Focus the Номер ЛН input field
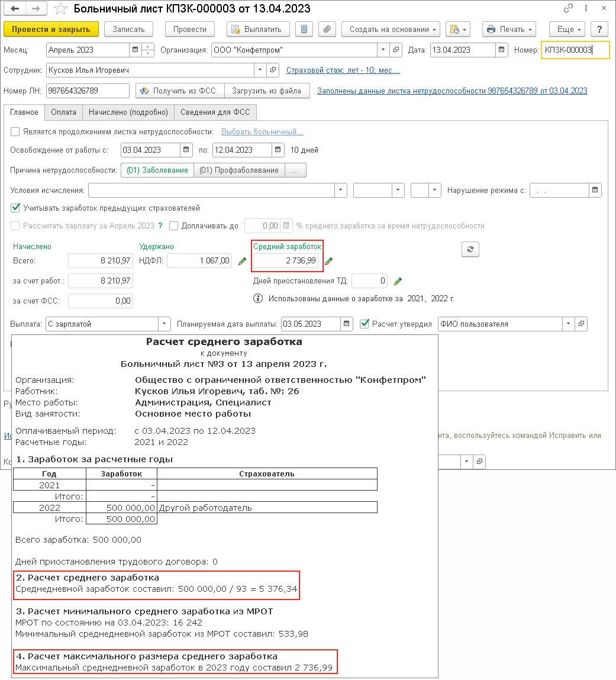The image size is (616, 680). (88, 91)
